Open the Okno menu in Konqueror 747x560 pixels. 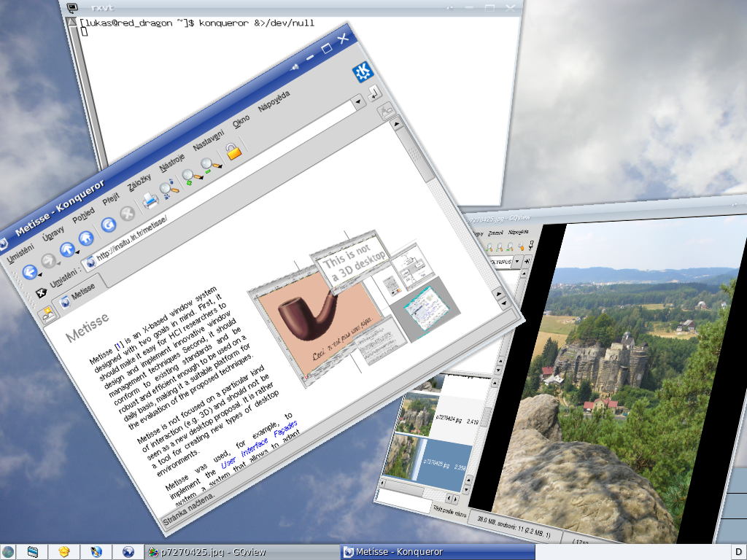tap(241, 122)
